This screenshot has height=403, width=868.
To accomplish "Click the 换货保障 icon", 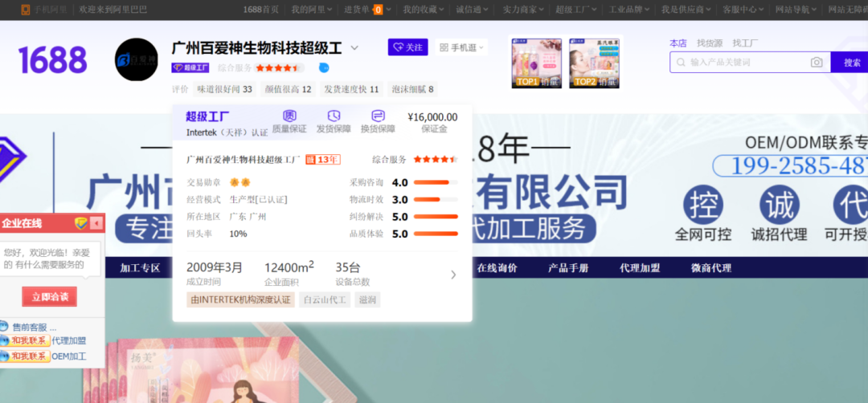I will tap(378, 116).
